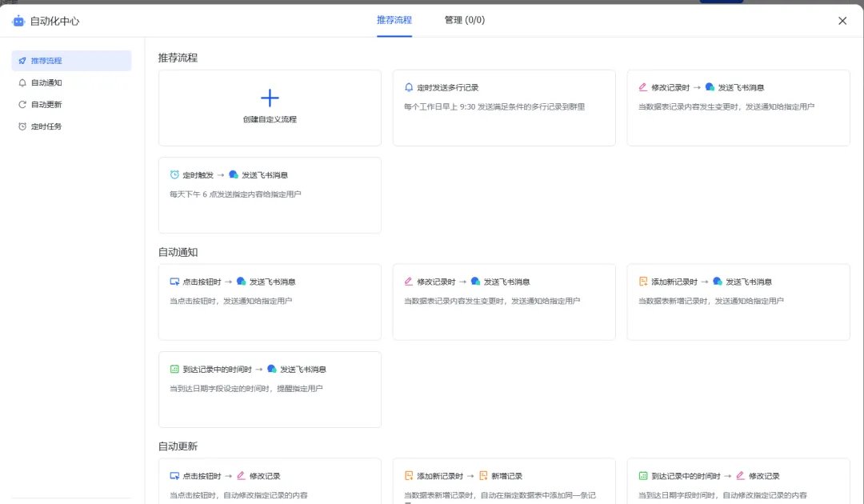
Task: Choose 点击按钮时 → 修改记录 template in 自动更新
Action: pyautogui.click(x=270, y=481)
